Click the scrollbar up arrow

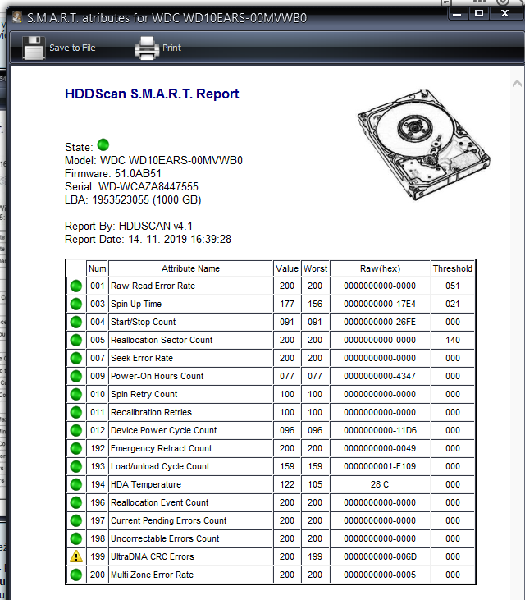(517, 83)
